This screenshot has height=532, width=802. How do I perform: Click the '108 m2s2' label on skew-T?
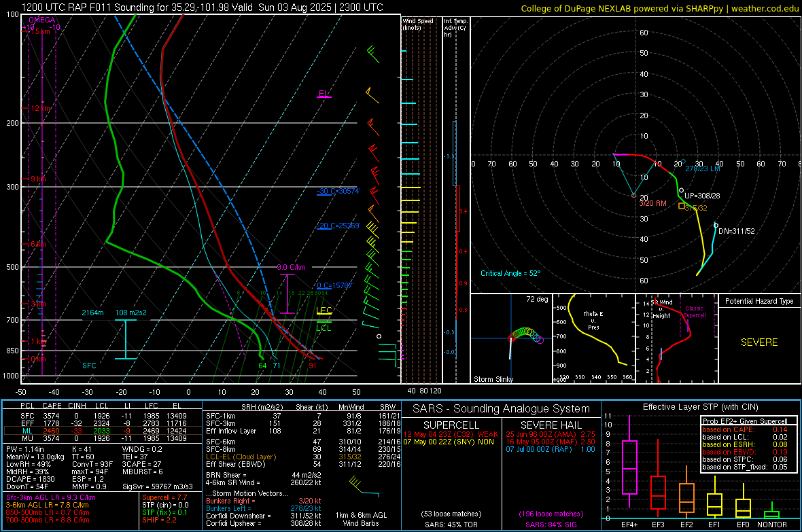131,313
